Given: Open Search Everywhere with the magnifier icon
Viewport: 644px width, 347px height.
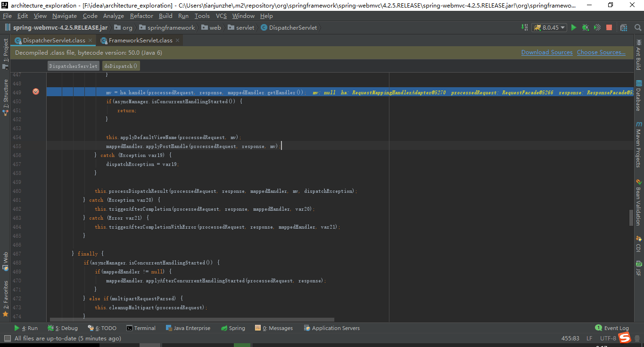Looking at the screenshot, I should click(x=637, y=28).
